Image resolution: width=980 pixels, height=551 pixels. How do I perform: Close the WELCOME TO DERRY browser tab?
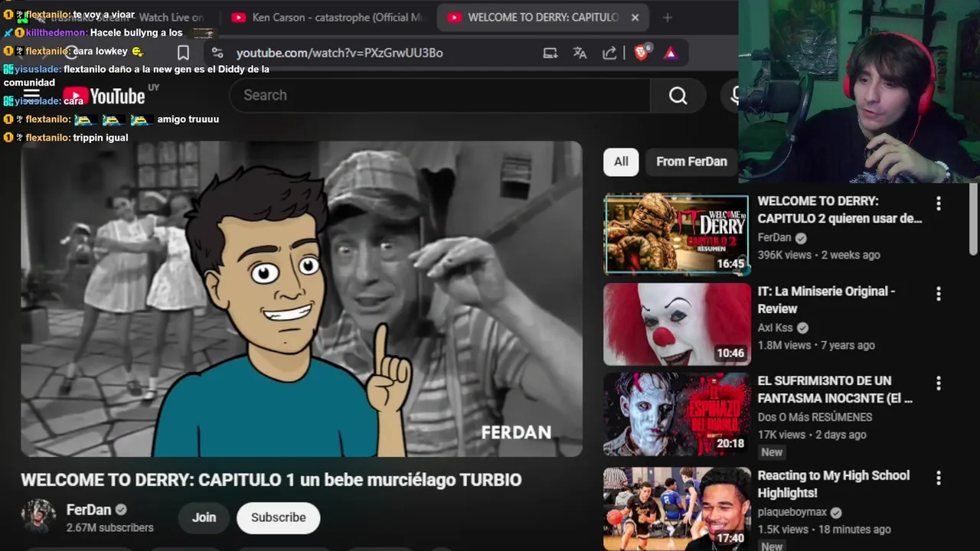click(x=635, y=17)
